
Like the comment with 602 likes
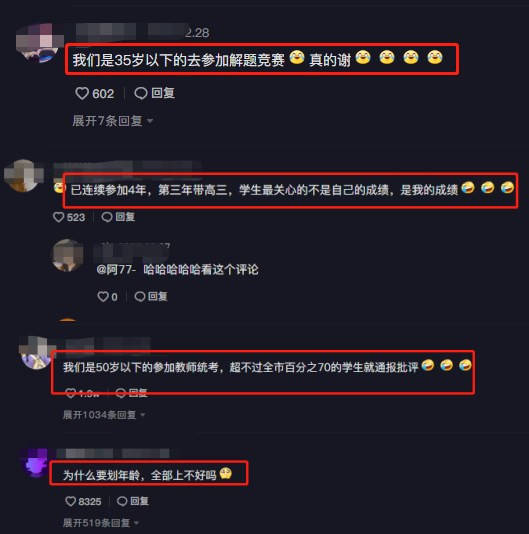[82, 93]
